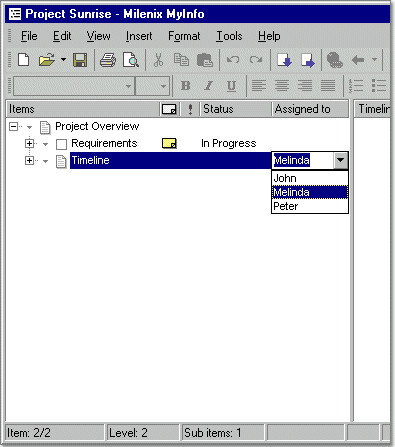Toggle bold formatting
395x447 pixels.
coord(186,86)
